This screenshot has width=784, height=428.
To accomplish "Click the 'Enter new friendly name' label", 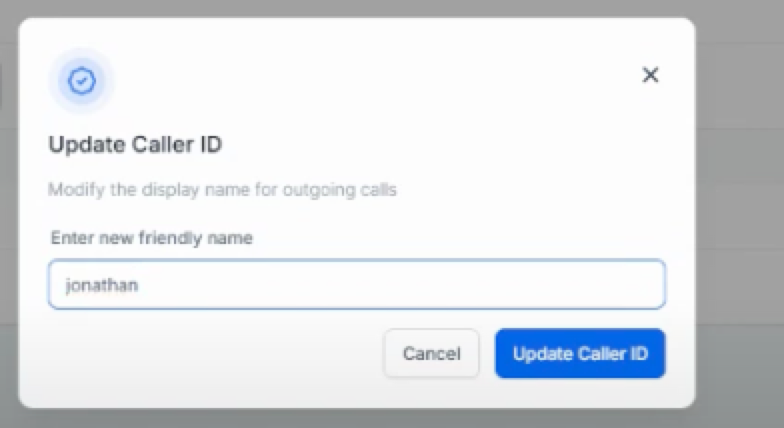I will point(152,238).
